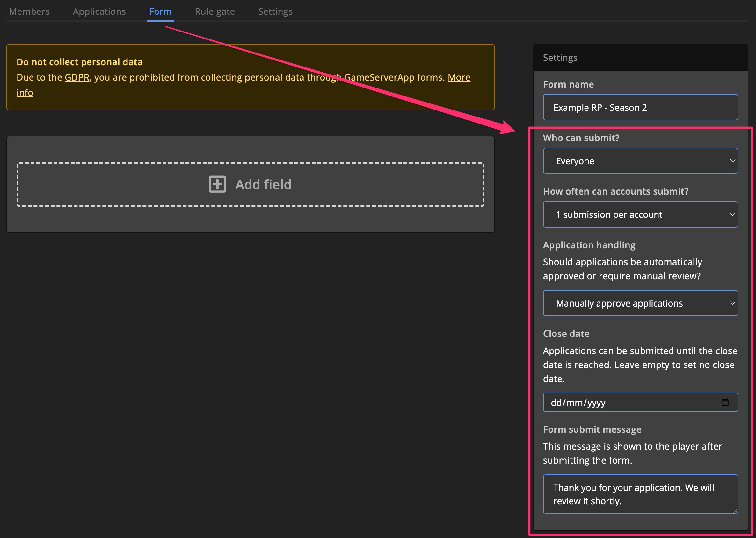
Task: Click the 'More info' link
Action: click(459, 77)
